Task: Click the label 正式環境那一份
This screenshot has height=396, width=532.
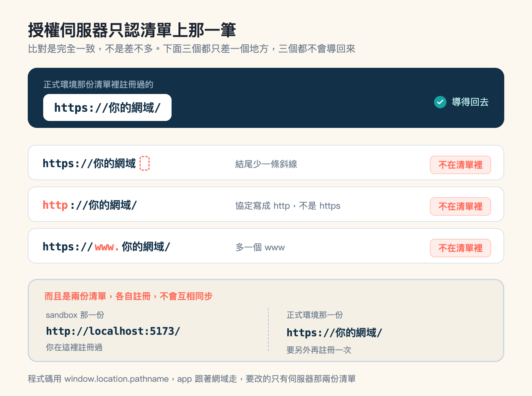Action: (x=315, y=315)
